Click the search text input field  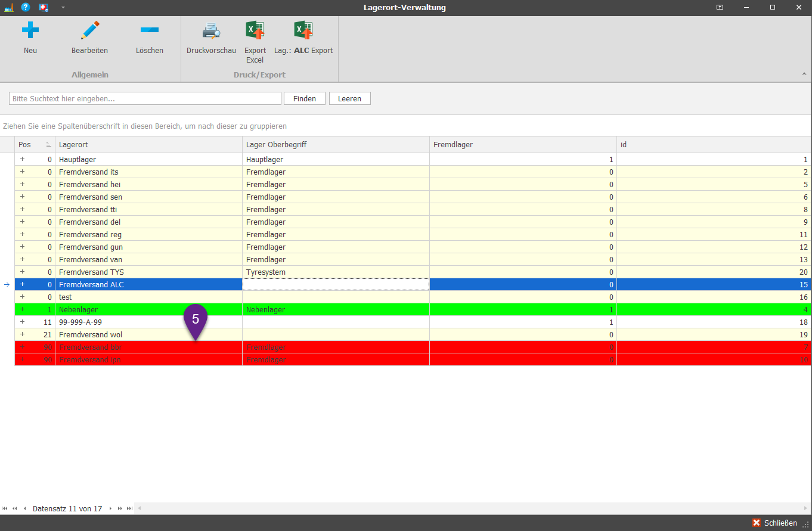(145, 98)
